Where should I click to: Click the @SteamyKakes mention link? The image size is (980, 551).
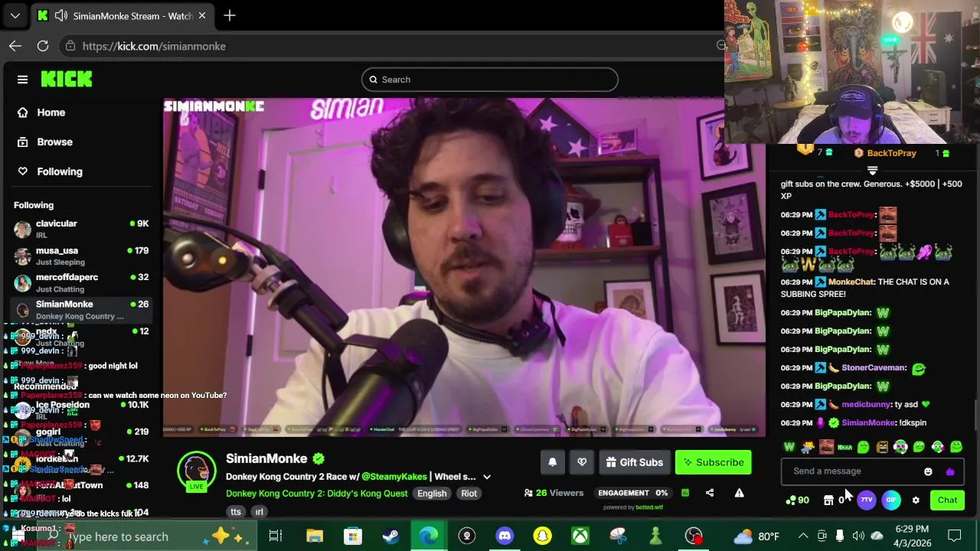394,477
